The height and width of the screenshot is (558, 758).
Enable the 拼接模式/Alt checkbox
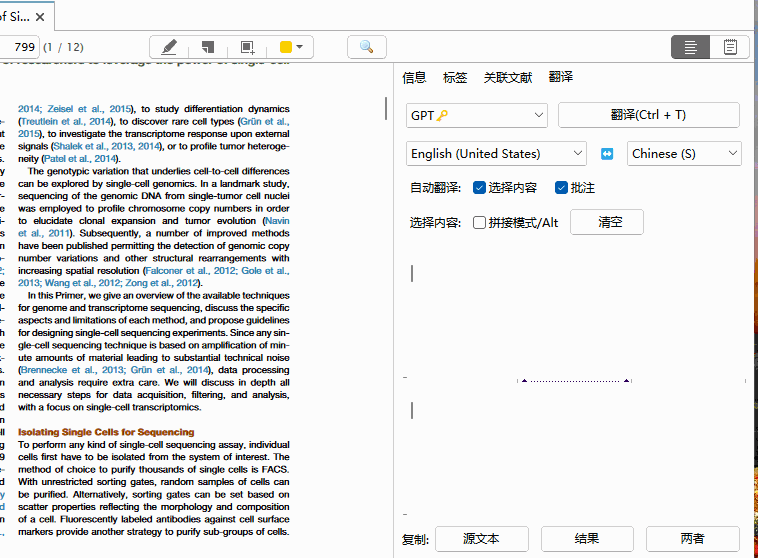point(480,223)
